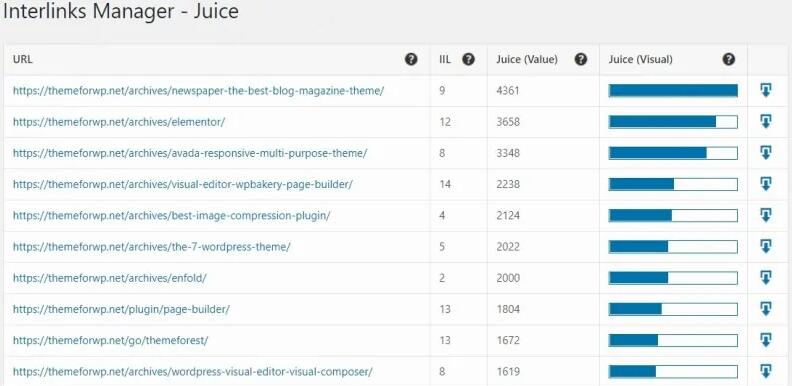
Task: Click the juice bar in the enfold row
Action: point(673,278)
